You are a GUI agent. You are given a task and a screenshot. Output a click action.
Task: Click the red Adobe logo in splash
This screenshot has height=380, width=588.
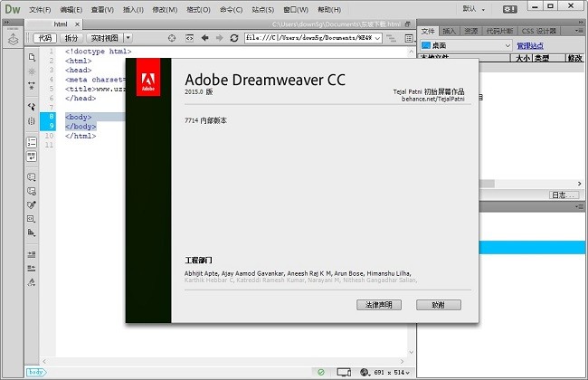point(148,82)
